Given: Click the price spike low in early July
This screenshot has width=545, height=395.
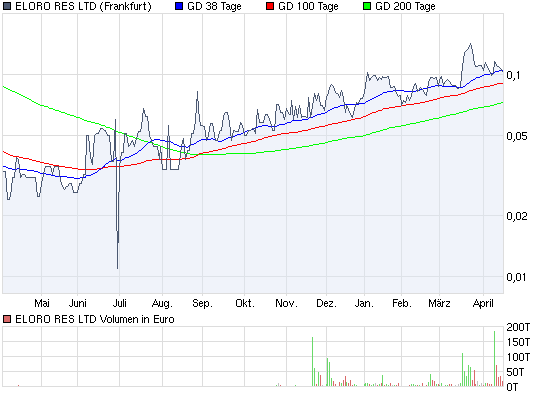Looking at the screenshot, I should click(117, 267).
